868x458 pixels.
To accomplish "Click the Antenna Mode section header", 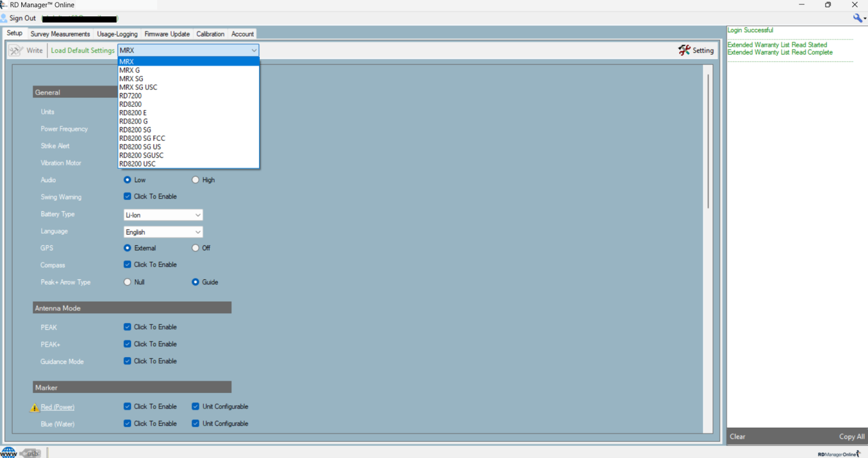I will point(132,308).
